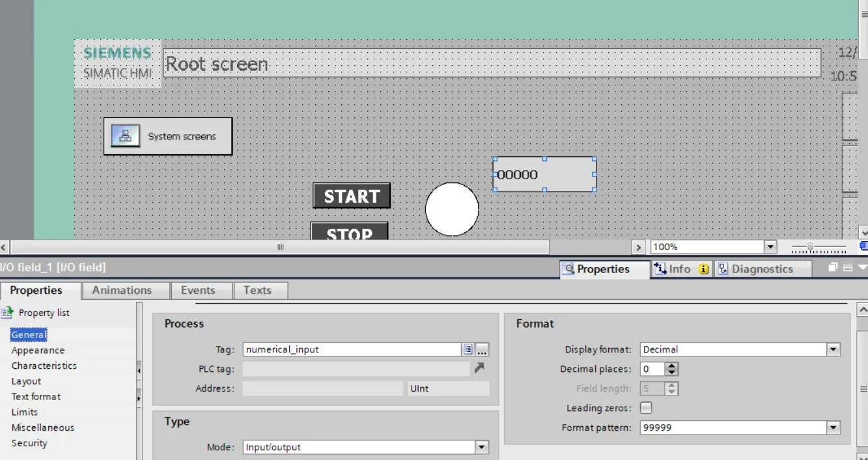Select Appearance in the property list
Viewport: 868px width, 460px height.
tap(38, 351)
